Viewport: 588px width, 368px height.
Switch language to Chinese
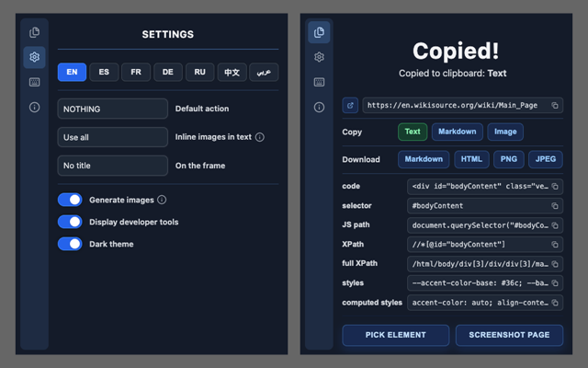(x=232, y=72)
